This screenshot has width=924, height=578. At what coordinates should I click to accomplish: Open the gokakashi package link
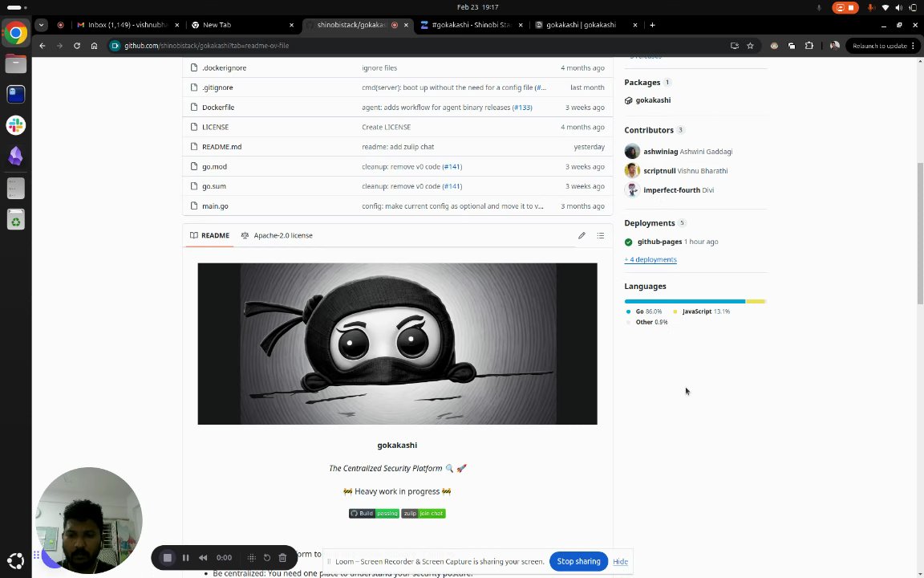[653, 100]
